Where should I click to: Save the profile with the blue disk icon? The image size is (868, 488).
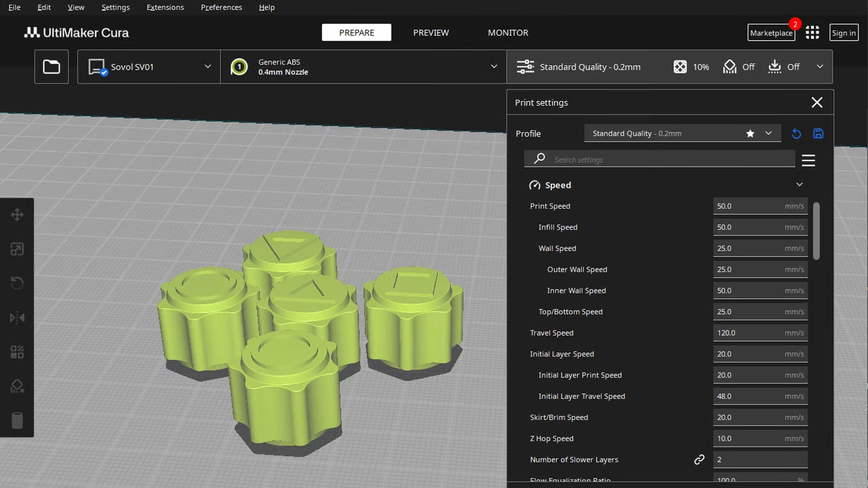(818, 134)
